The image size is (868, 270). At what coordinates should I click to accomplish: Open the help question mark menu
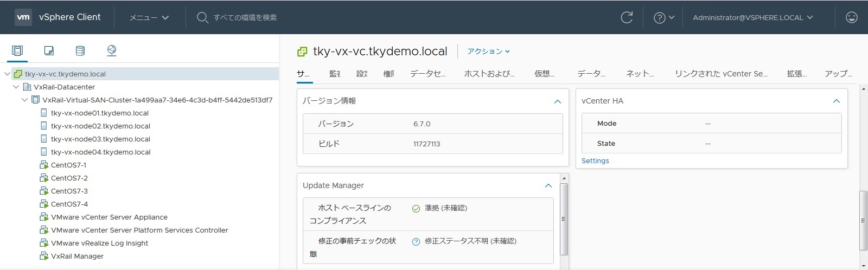click(x=663, y=17)
